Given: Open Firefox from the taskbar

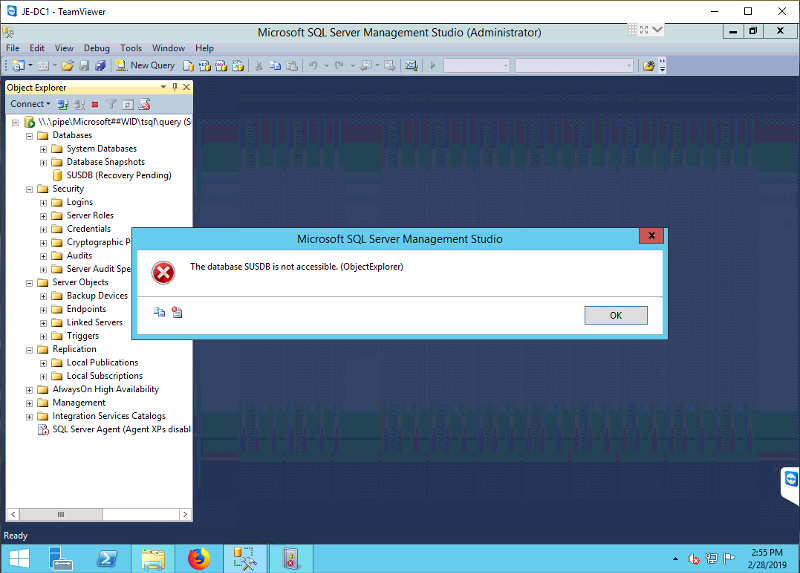Looking at the screenshot, I should (199, 558).
